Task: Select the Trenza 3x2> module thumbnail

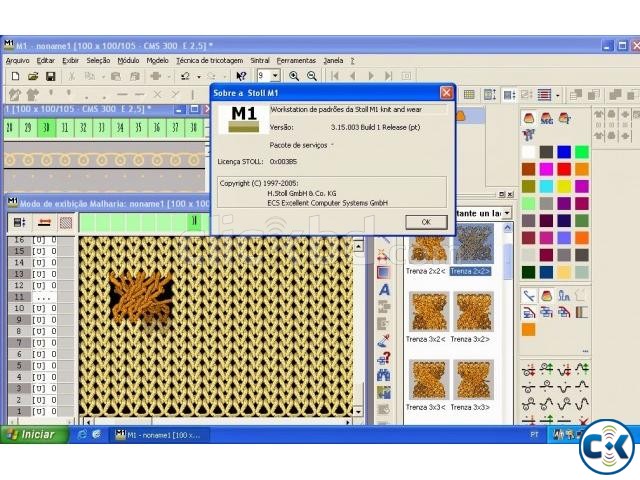Action: coord(473,311)
